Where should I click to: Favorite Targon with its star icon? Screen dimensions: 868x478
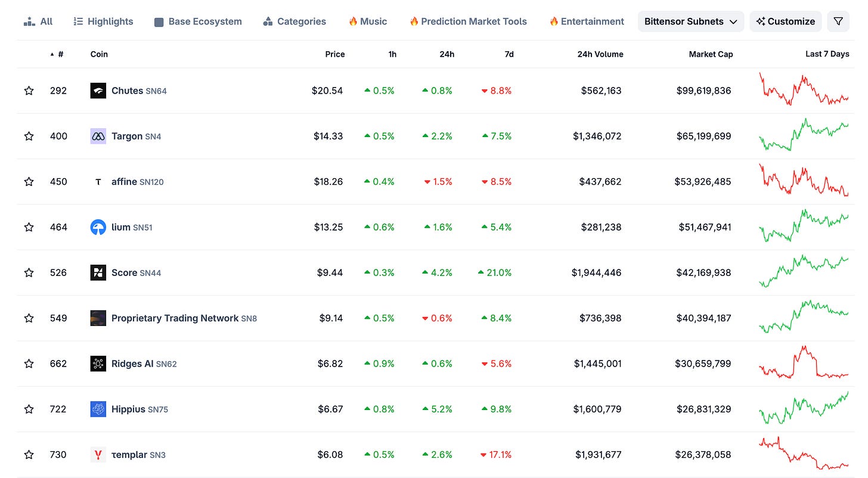tap(29, 136)
